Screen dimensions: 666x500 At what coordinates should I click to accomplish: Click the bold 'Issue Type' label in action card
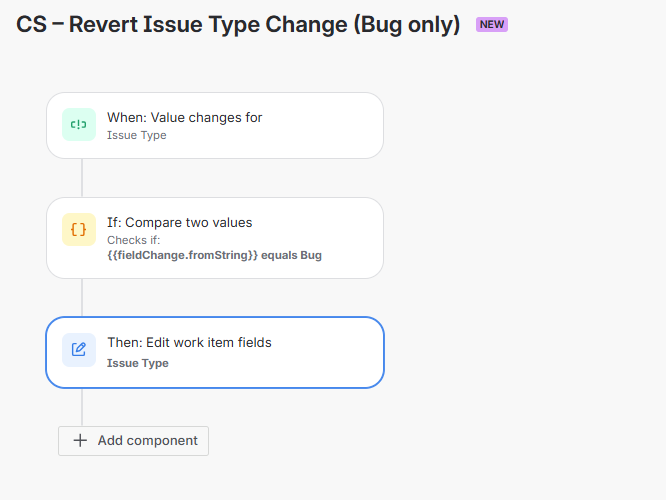point(138,364)
